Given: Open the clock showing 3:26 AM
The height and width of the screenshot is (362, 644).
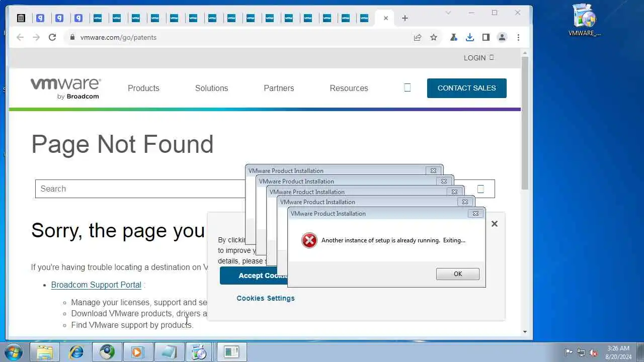Looking at the screenshot, I should 618,352.
